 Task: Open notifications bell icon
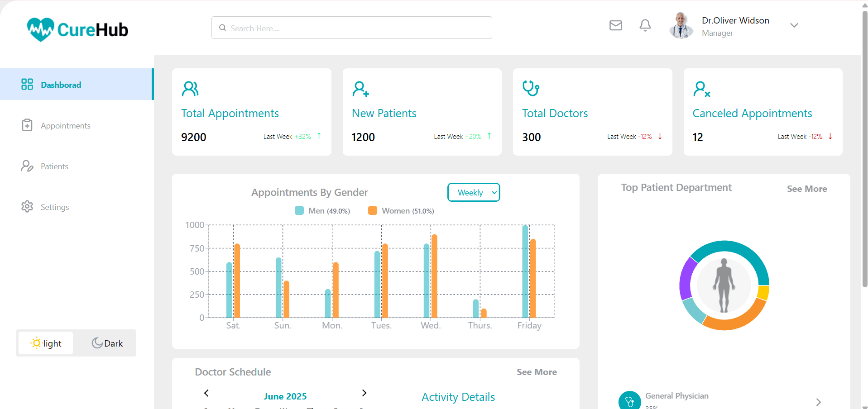(645, 25)
